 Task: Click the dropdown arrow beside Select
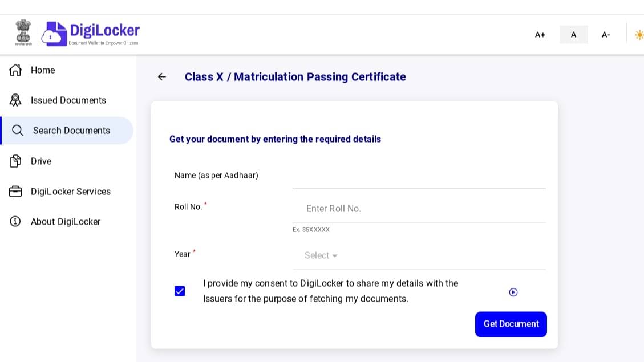coord(335,256)
